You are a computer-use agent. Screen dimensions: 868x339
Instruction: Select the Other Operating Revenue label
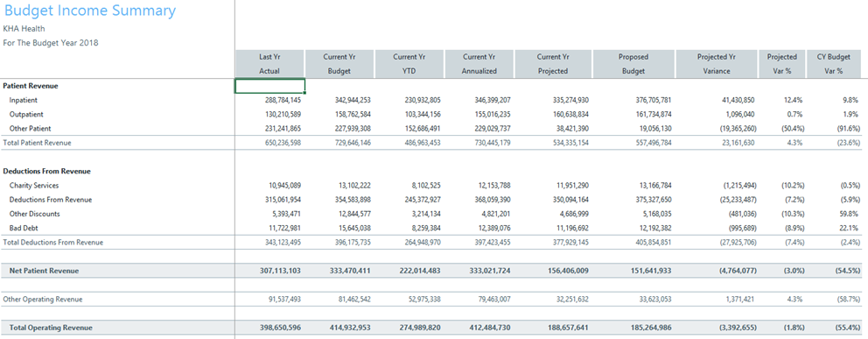[43, 299]
